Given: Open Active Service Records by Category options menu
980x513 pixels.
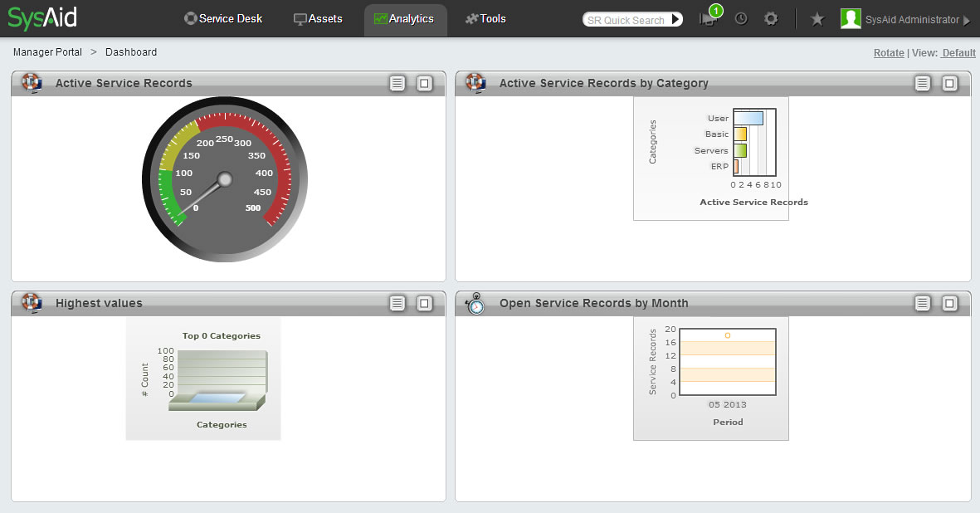Looking at the screenshot, I should 923,83.
